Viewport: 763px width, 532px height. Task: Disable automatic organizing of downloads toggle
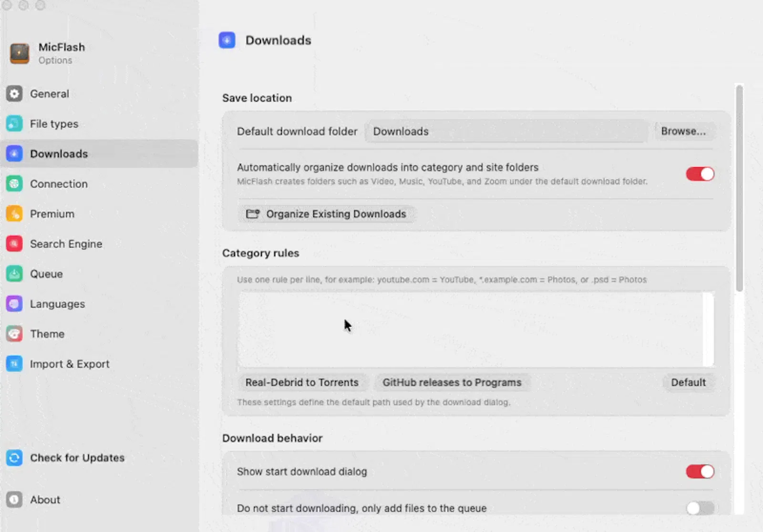pyautogui.click(x=700, y=174)
